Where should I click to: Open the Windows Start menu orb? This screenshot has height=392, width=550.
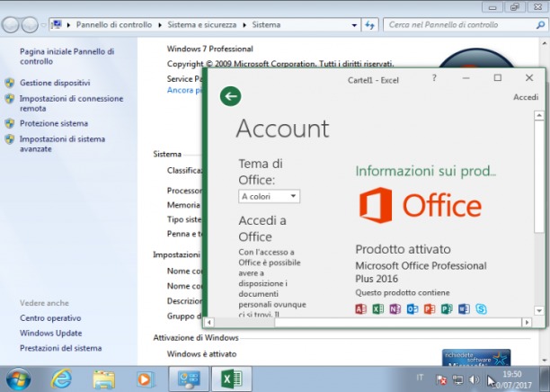18,379
